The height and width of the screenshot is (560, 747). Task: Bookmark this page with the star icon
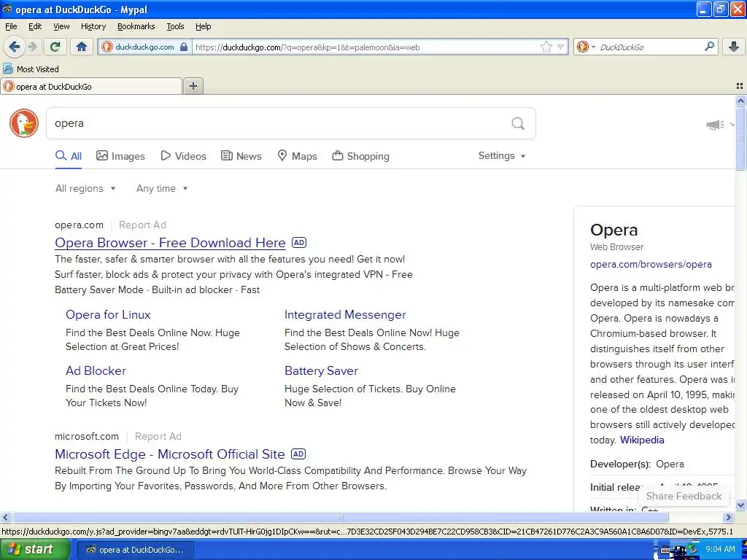[546, 47]
